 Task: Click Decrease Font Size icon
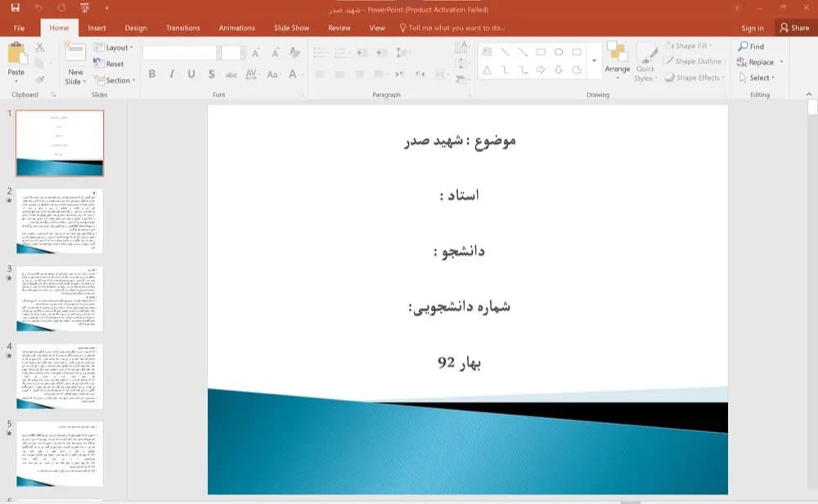pos(276,52)
